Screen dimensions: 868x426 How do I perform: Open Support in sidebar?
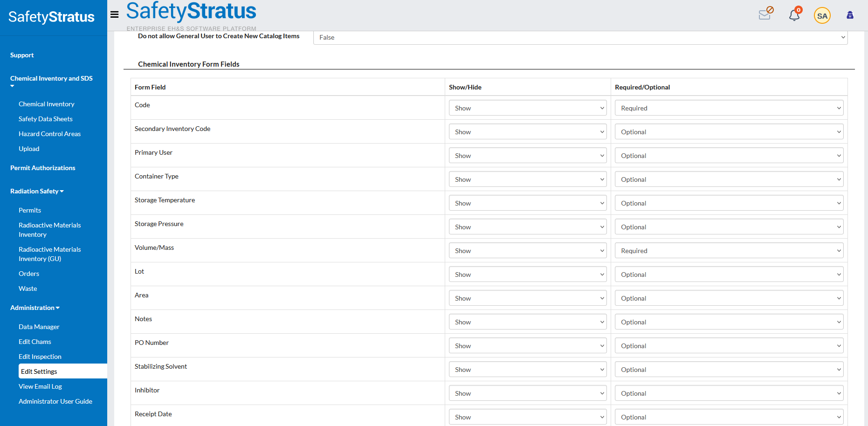click(x=22, y=55)
